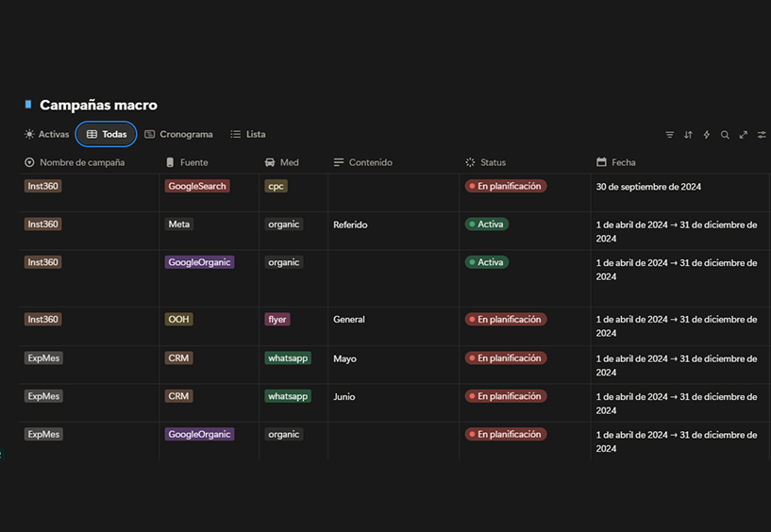Select the flyer medium tag
771x532 pixels.
[277, 320]
